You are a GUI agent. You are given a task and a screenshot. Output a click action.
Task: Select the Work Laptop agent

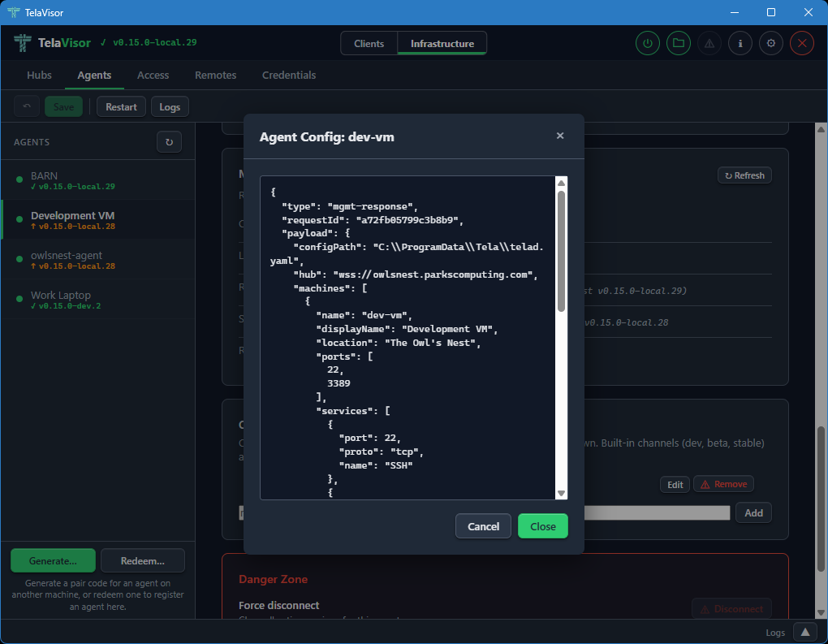coord(97,300)
